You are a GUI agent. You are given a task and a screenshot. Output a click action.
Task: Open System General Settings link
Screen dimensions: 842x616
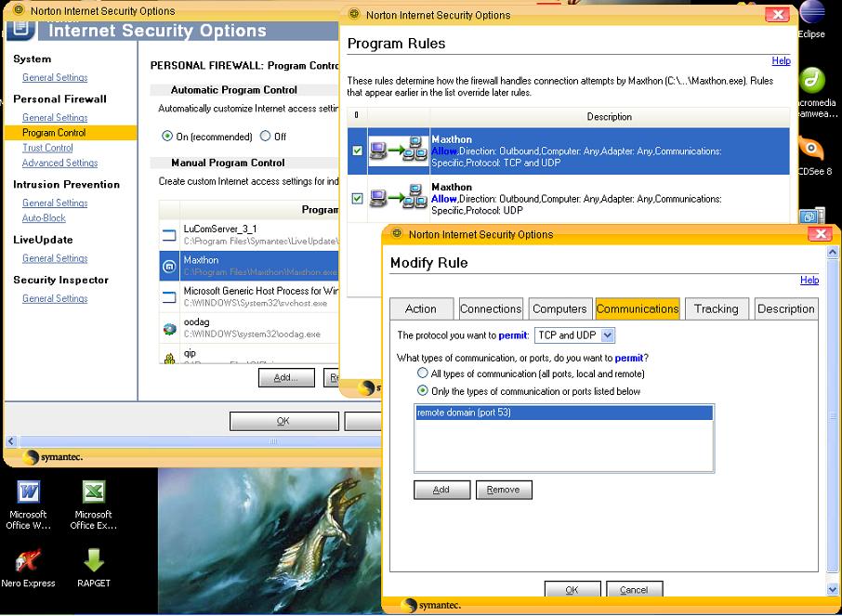tap(55, 77)
